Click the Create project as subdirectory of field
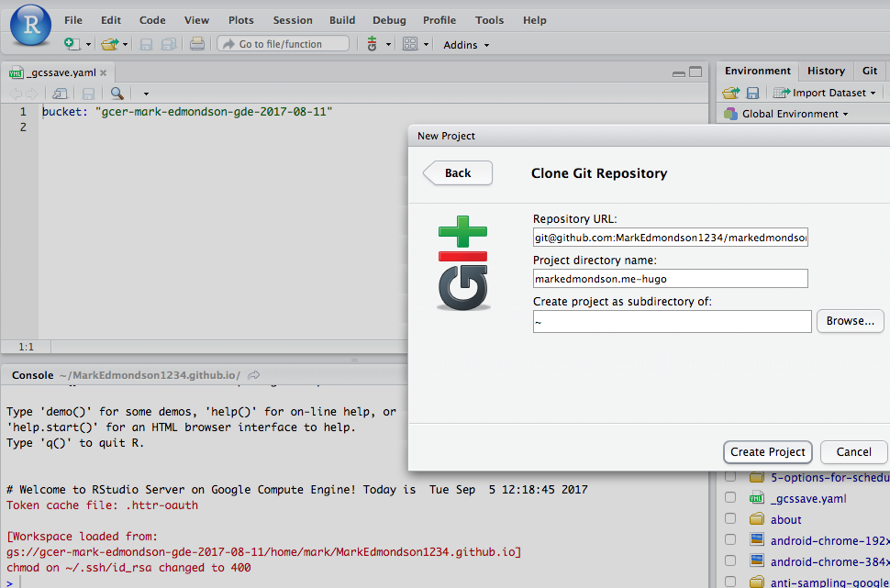The width and height of the screenshot is (890, 588). [x=672, y=321]
